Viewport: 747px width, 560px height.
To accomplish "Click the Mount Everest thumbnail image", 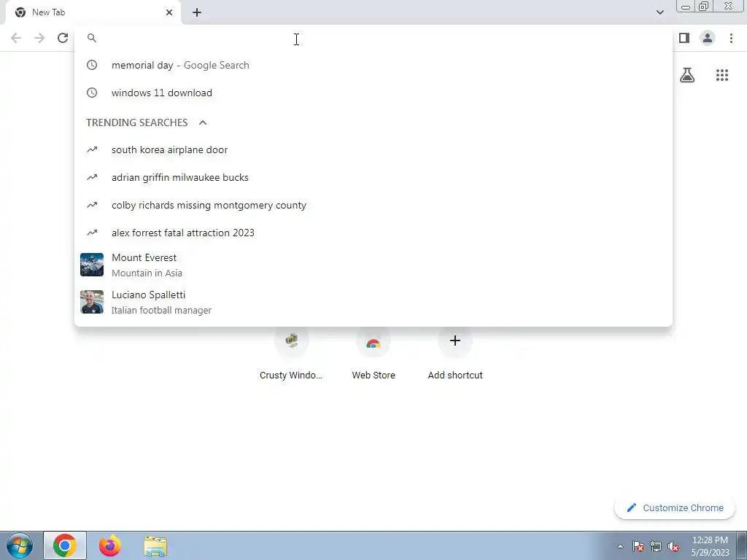I will click(92, 265).
